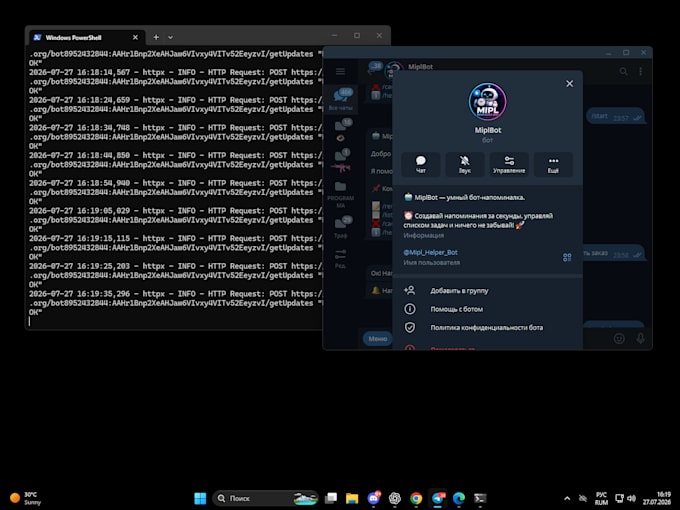Open Telegram hamburger main menu
Screen dimensions: 680x510
(x=340, y=71)
